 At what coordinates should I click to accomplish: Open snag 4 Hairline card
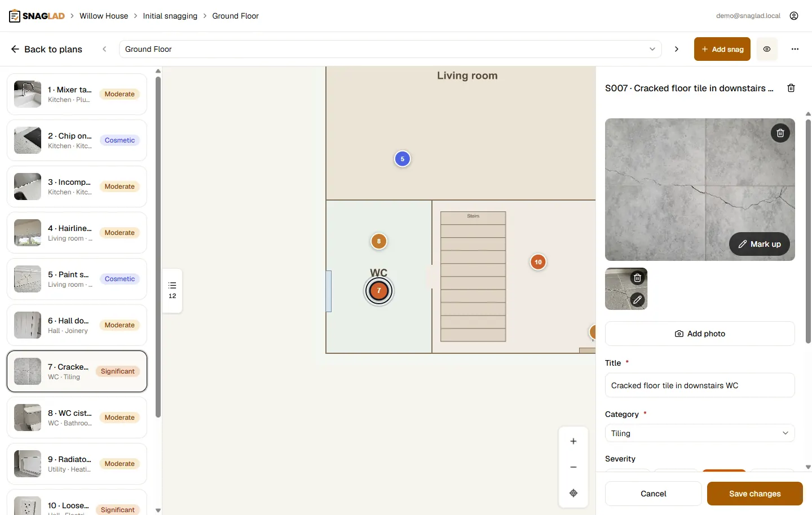77,233
